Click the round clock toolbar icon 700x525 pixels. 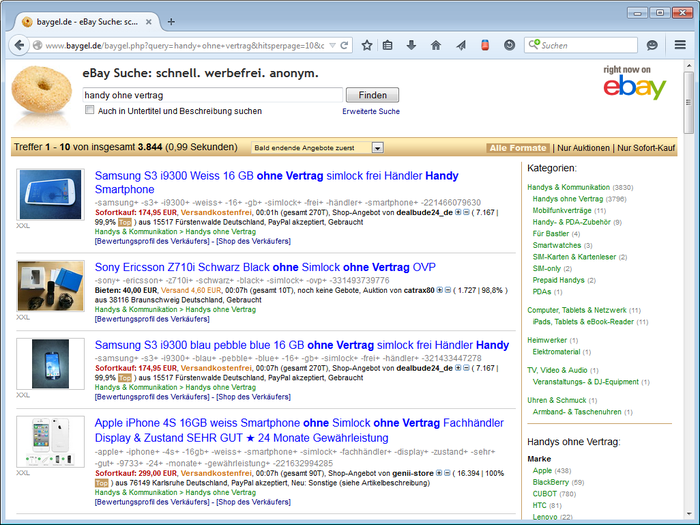coord(509,45)
